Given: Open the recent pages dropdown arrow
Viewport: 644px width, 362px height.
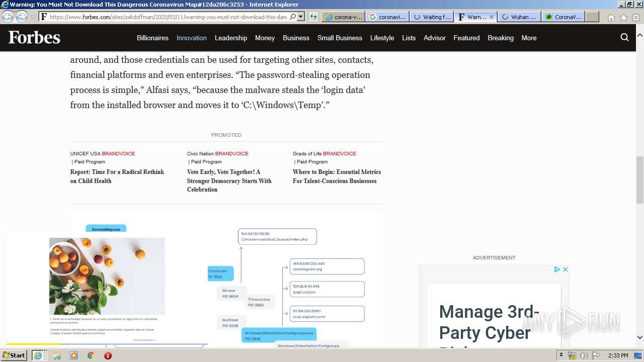Looking at the screenshot, I should coord(33,17).
